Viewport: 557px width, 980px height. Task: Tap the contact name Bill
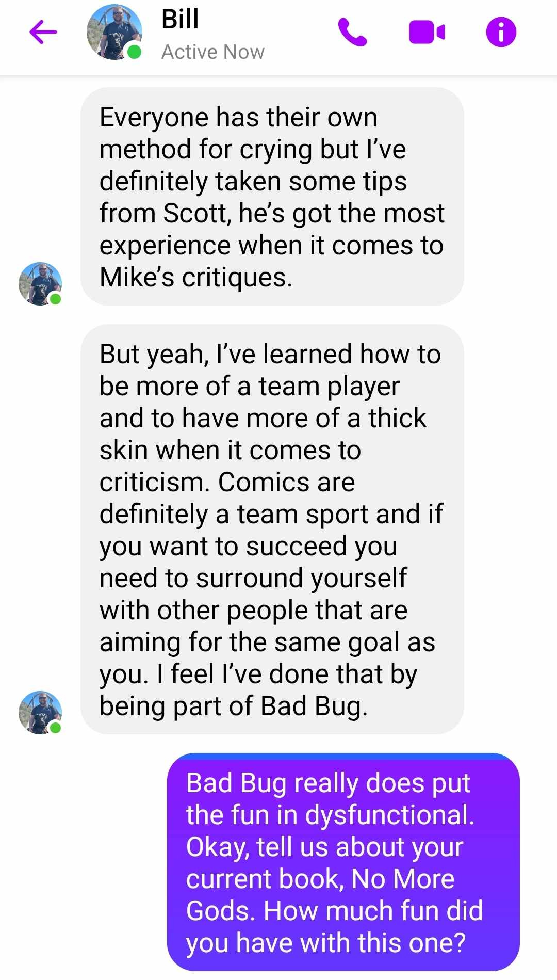[180, 19]
